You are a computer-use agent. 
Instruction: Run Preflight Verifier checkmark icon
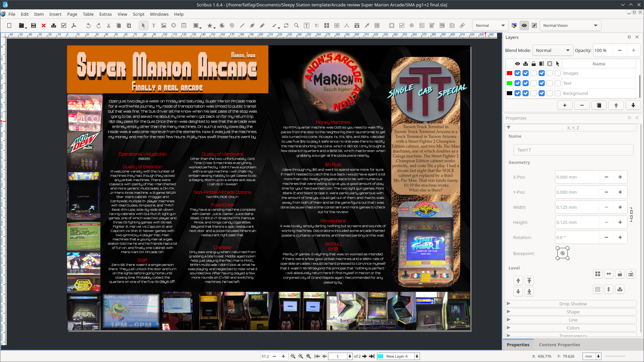coord(64,25)
